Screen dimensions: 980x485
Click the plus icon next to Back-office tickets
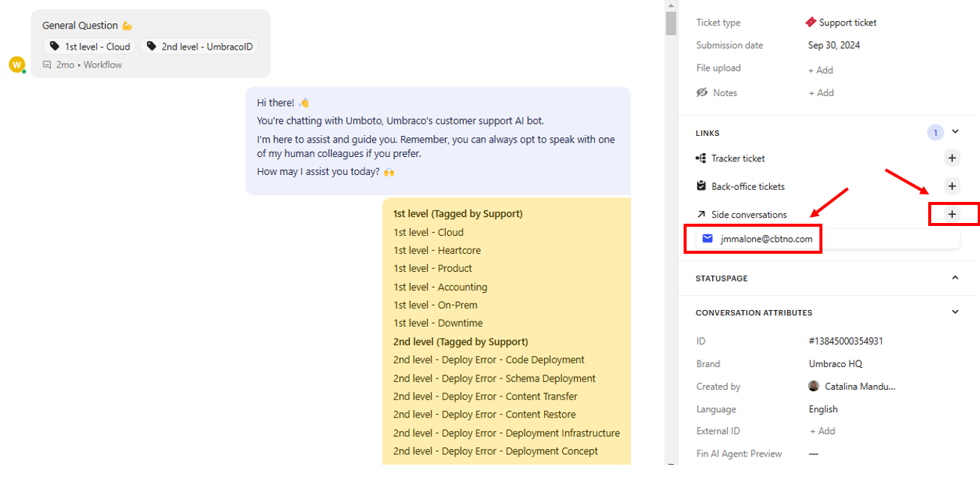pos(951,186)
